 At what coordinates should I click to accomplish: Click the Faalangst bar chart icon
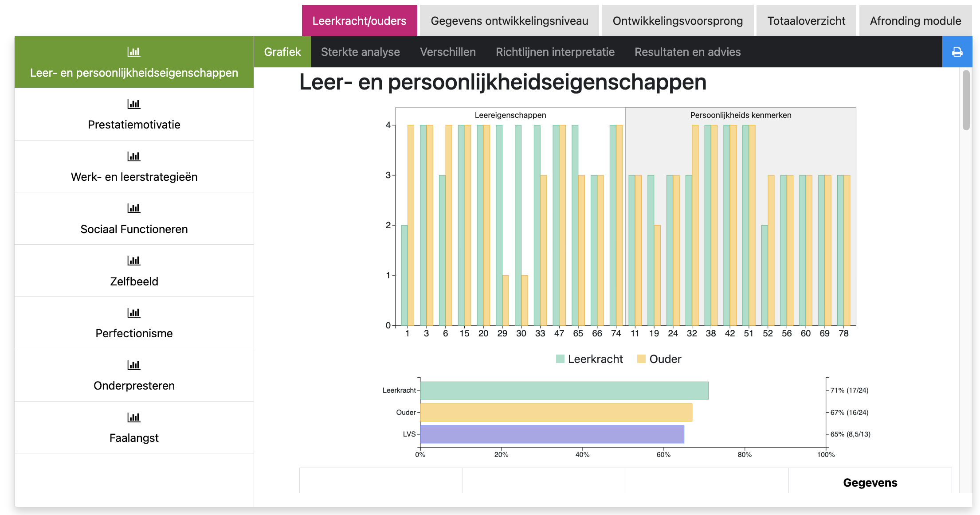pyautogui.click(x=133, y=417)
